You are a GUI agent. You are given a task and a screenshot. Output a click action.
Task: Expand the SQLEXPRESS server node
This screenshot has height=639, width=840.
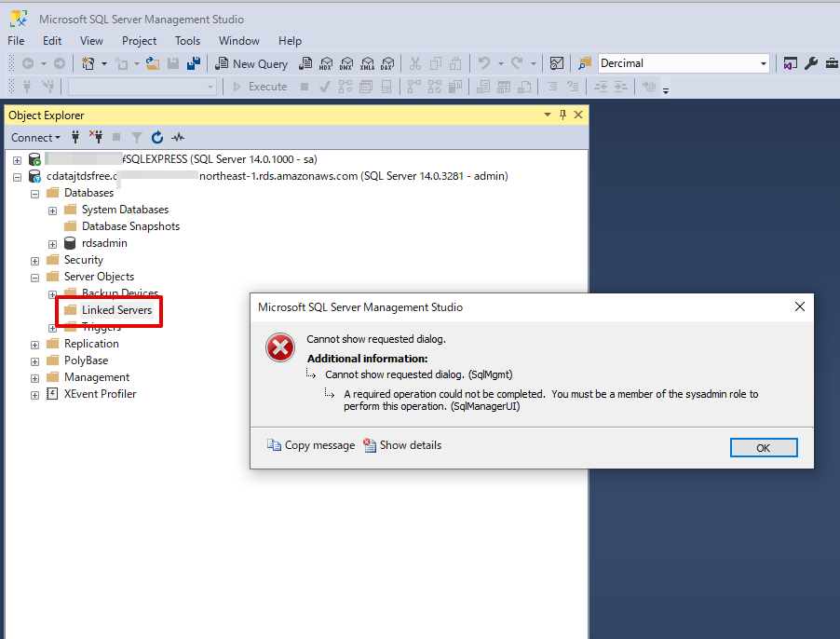17,160
